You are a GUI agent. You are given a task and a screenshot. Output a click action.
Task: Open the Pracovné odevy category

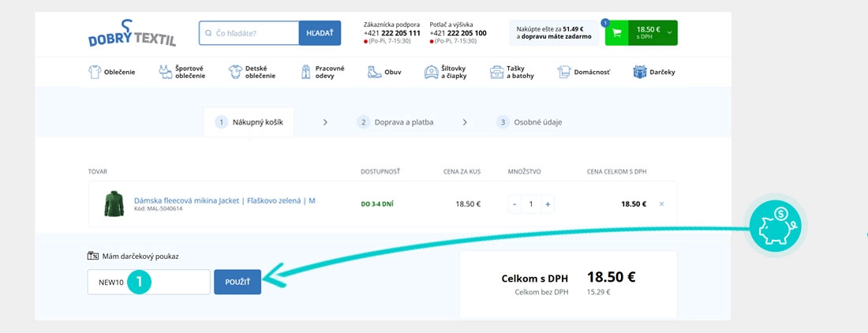(x=330, y=72)
